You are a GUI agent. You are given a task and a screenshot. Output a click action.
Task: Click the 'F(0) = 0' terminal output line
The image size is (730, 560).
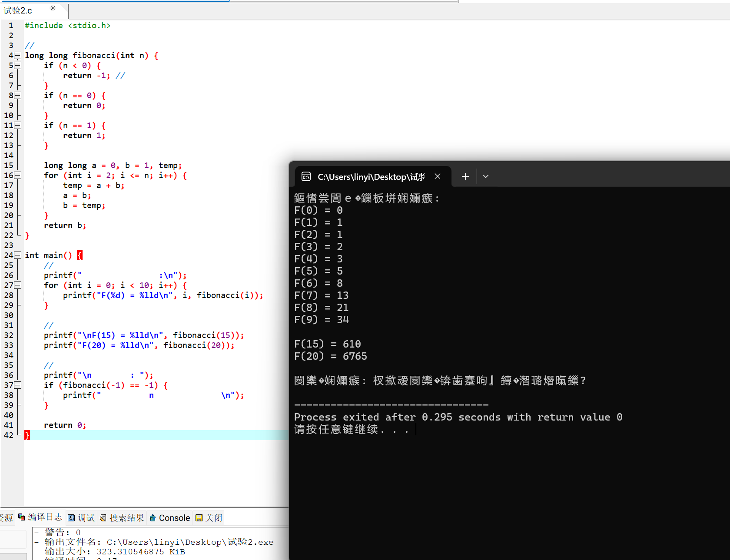tap(319, 210)
